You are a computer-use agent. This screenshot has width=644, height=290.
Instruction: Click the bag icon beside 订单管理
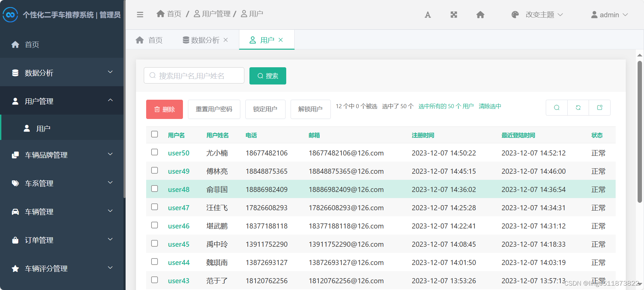15,240
